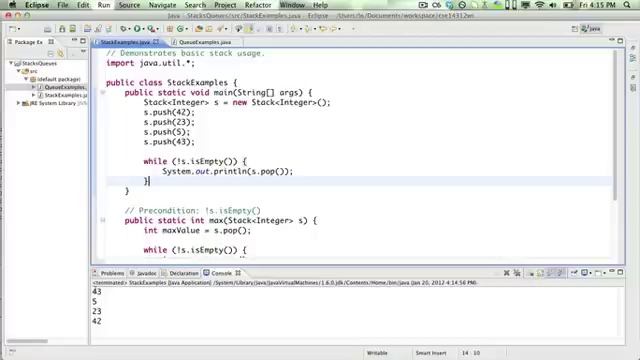640x360 pixels.
Task: Maximize the editor area
Action: pyautogui.click(x=620, y=40)
